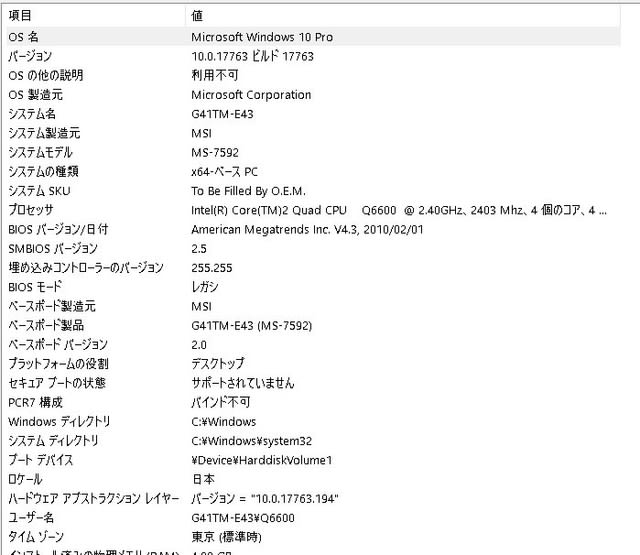Click the G41TM-E43¥Q6600 user value
This screenshot has width=640, height=555.
[x=243, y=517]
